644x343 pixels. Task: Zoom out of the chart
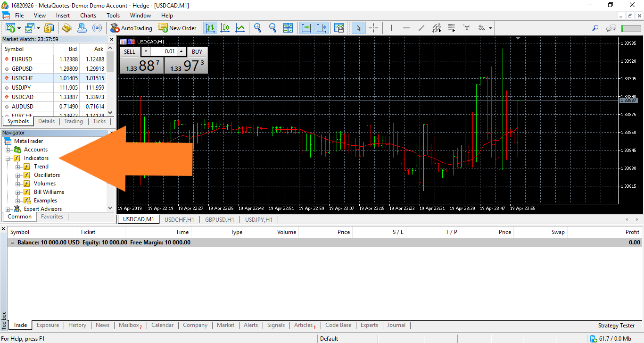coord(272,28)
